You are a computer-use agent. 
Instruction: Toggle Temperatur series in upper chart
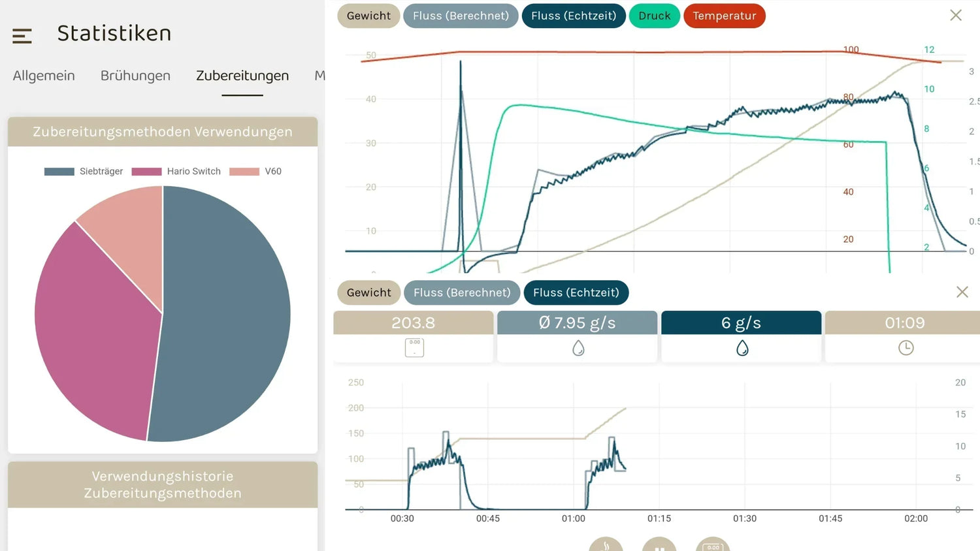[x=724, y=16]
